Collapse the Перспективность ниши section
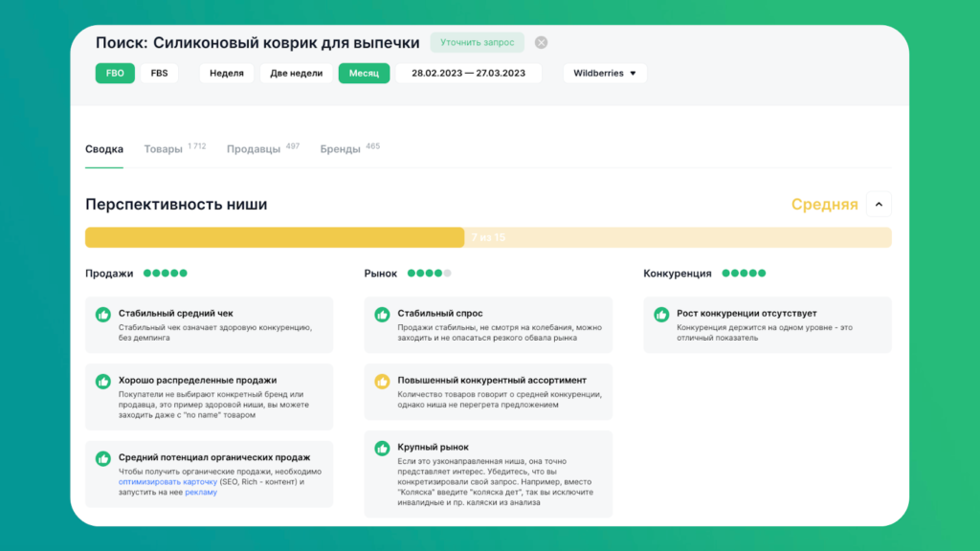This screenshot has height=551, width=980. pyautogui.click(x=879, y=205)
